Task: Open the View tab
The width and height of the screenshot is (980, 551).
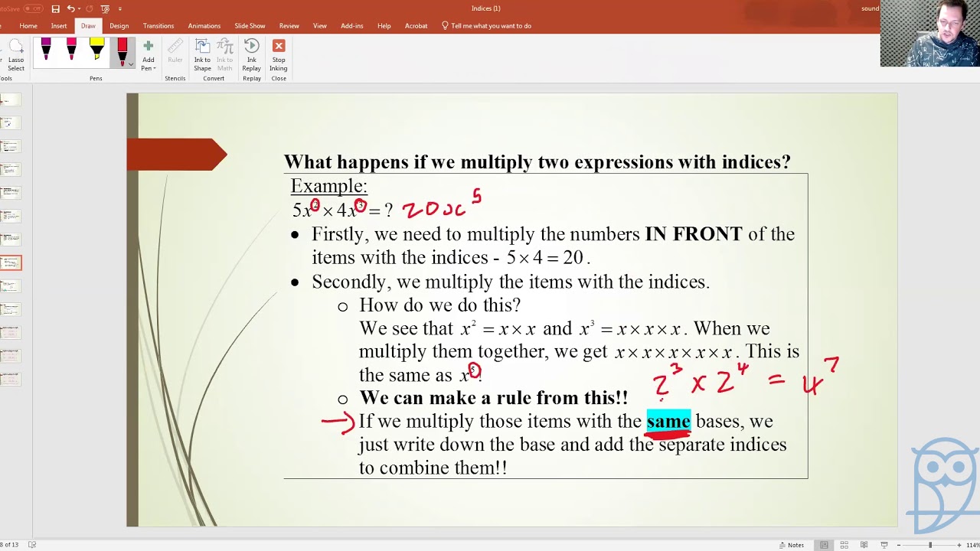Action: click(x=320, y=26)
